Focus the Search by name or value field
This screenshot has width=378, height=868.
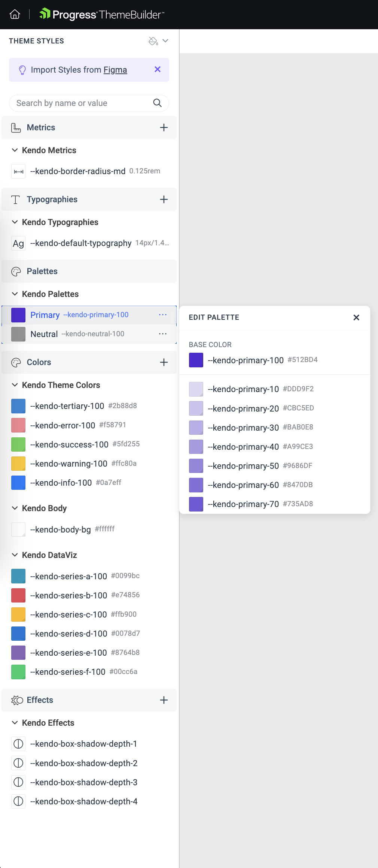point(83,103)
